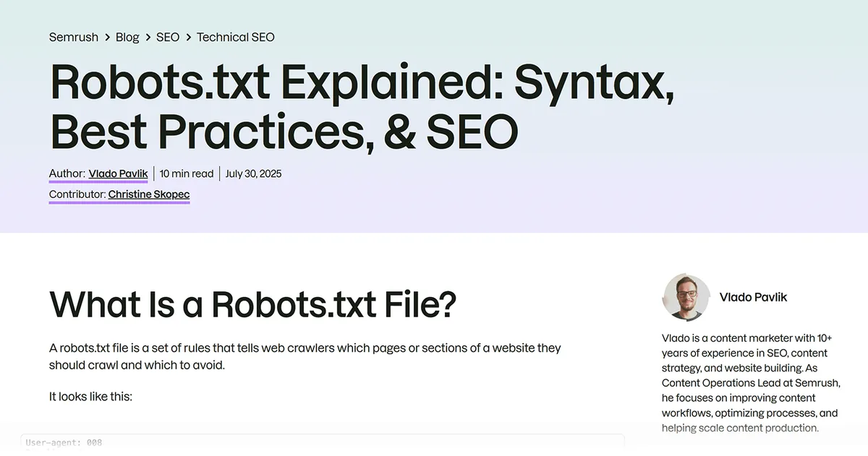868x456 pixels.
Task: Open the Technical SEO breadcrumb
Action: tap(236, 37)
